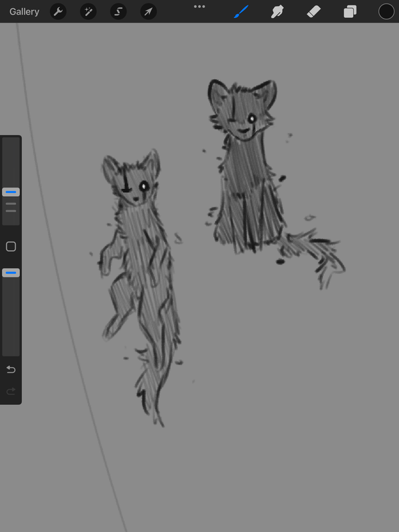This screenshot has height=532, width=399.
Task: Redo the last undone action
Action: point(11,391)
